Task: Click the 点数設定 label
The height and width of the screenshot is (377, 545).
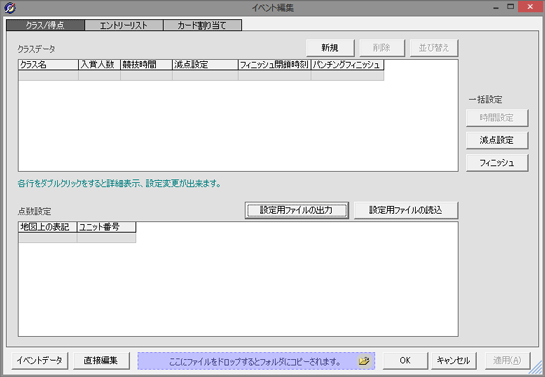Action: point(34,211)
